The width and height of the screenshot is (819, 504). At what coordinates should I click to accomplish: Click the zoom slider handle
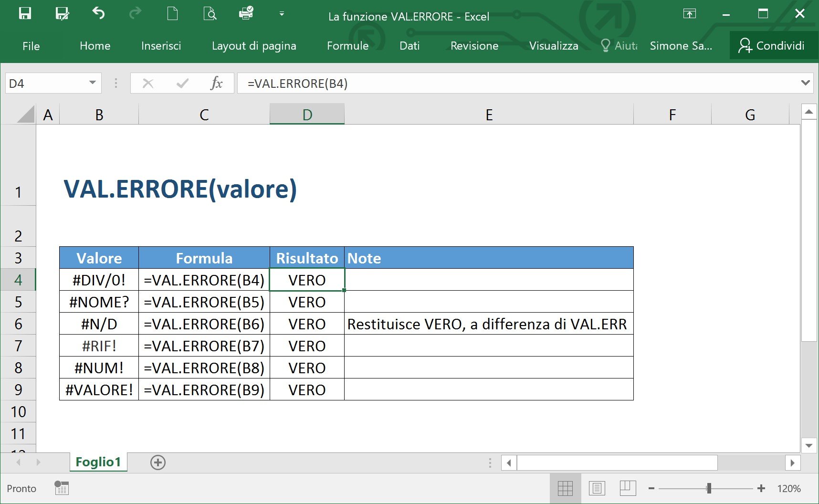tap(709, 488)
